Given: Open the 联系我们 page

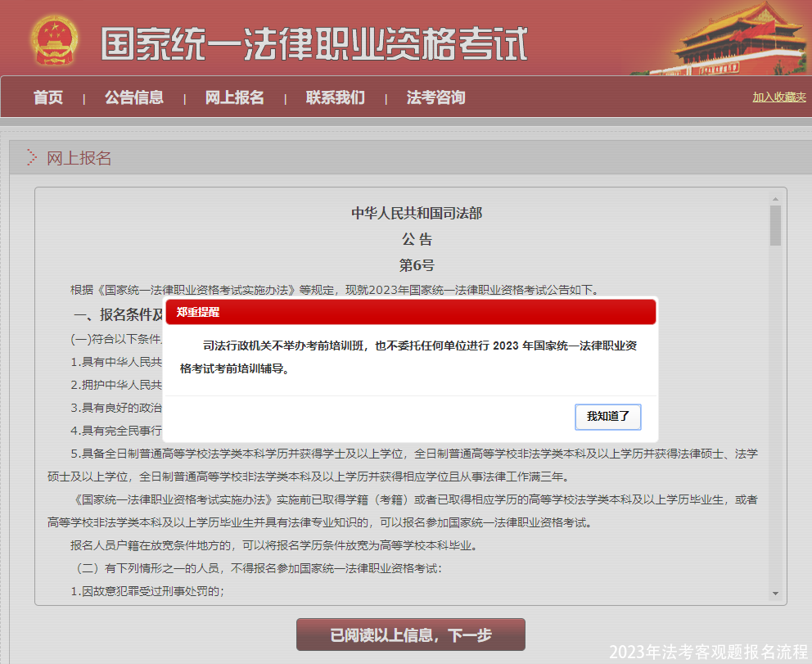Looking at the screenshot, I should point(335,97).
